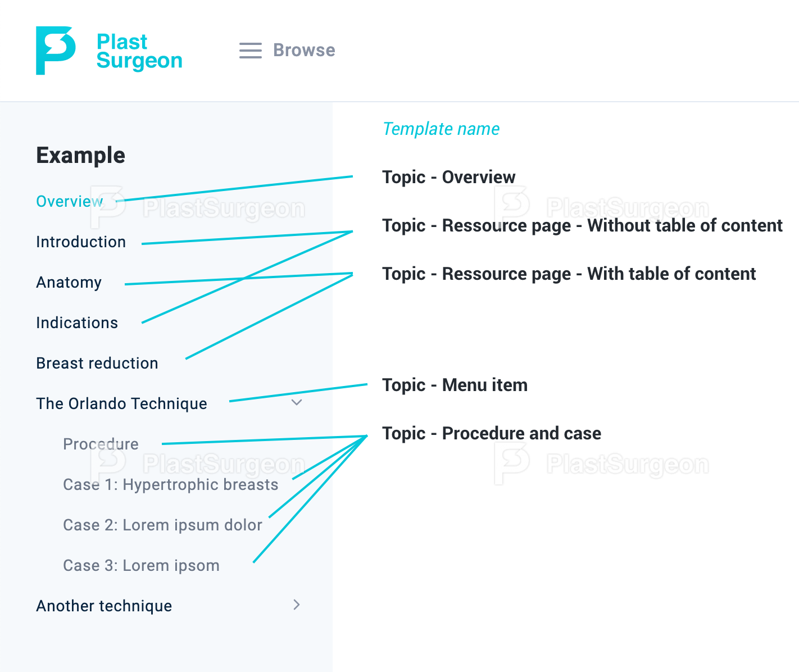Image resolution: width=799 pixels, height=672 pixels.
Task: Click the Topic - Menu item label
Action: (x=455, y=385)
